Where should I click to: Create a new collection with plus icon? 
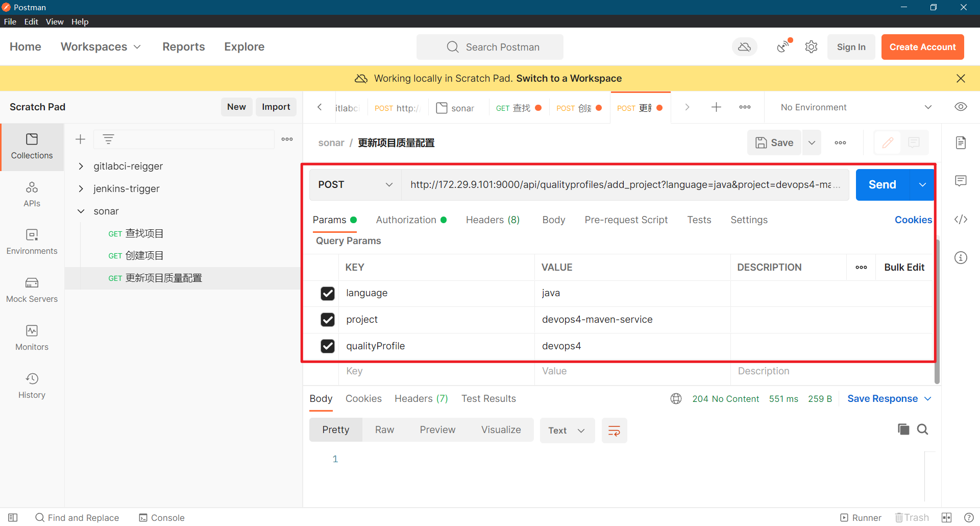80,139
